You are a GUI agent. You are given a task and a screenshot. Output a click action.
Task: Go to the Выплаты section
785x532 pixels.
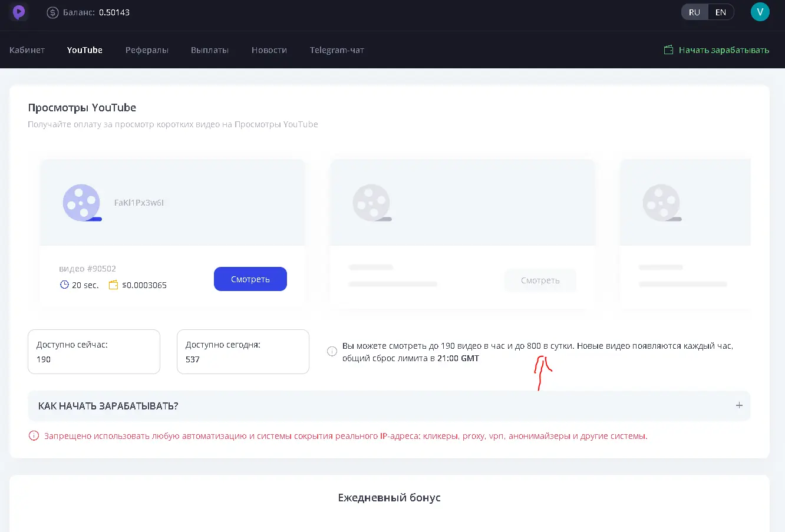tap(210, 50)
